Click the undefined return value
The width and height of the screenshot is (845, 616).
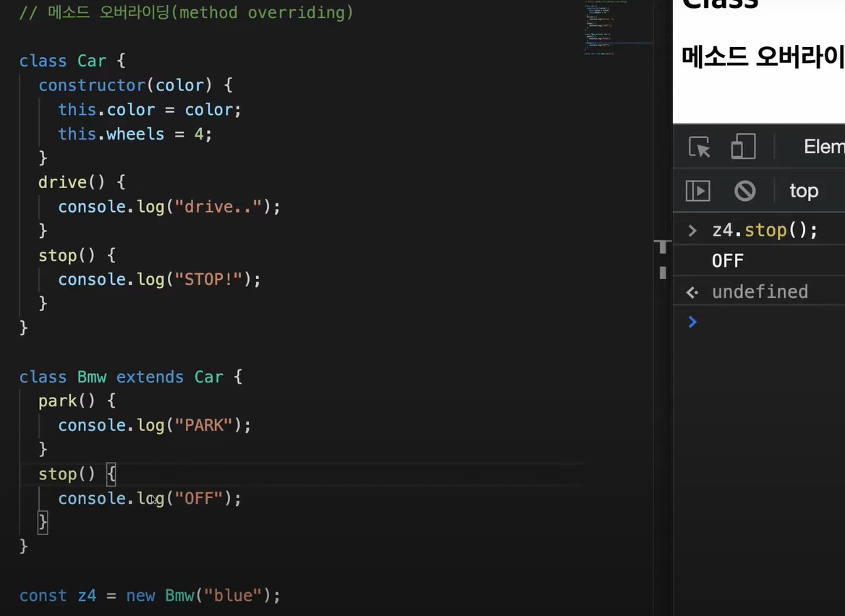coord(760,292)
